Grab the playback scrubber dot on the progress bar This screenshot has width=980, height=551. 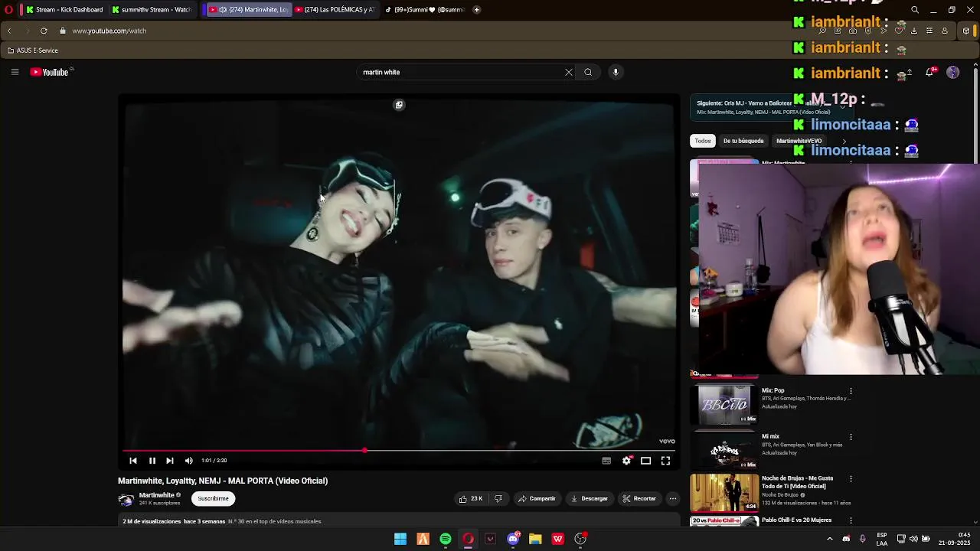(364, 451)
